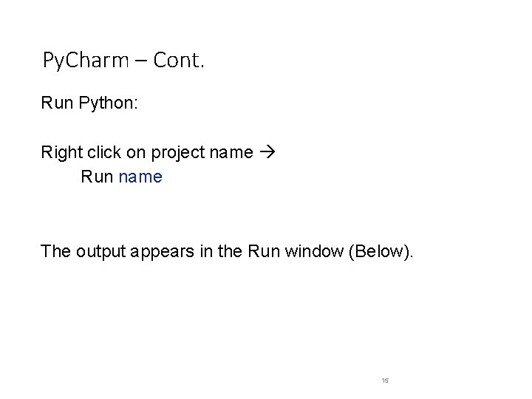Click the dash in the slide title
The height and width of the screenshot is (399, 532).
(143, 61)
